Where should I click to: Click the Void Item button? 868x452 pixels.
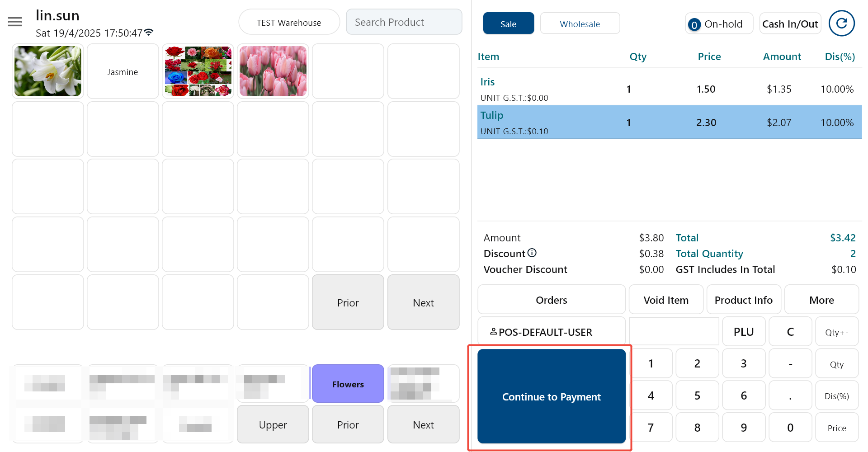click(665, 300)
